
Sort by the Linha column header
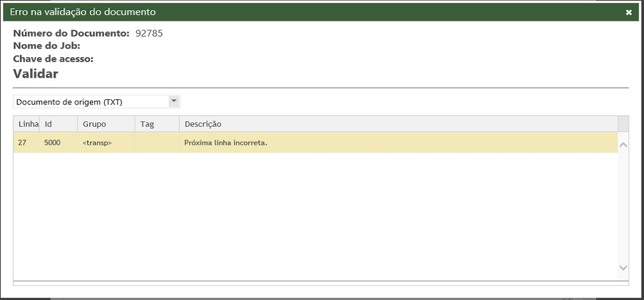pos(26,124)
